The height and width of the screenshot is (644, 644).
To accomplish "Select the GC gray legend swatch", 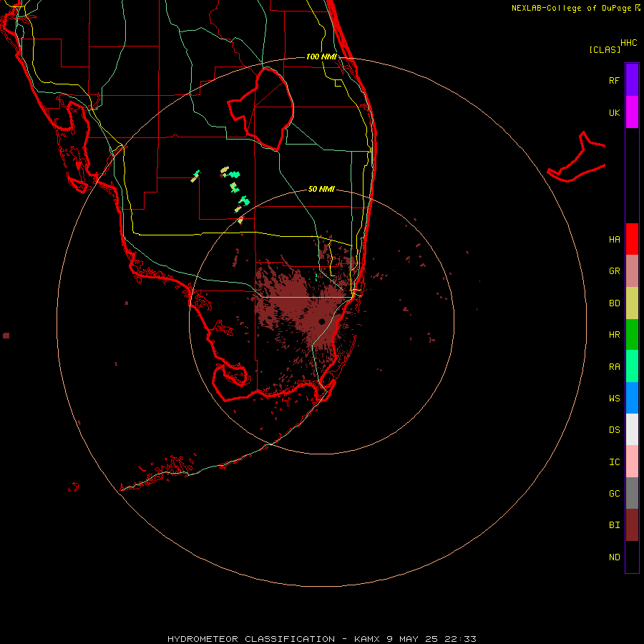I will coord(632,493).
